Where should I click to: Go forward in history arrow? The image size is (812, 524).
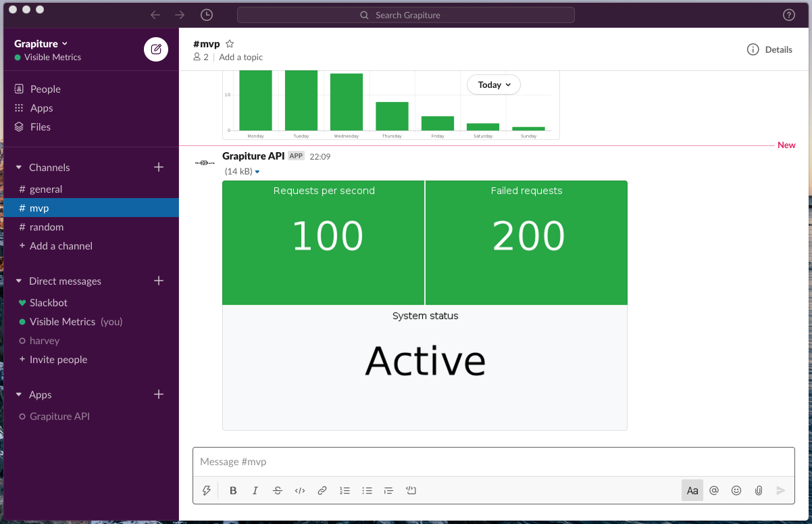[x=180, y=15]
